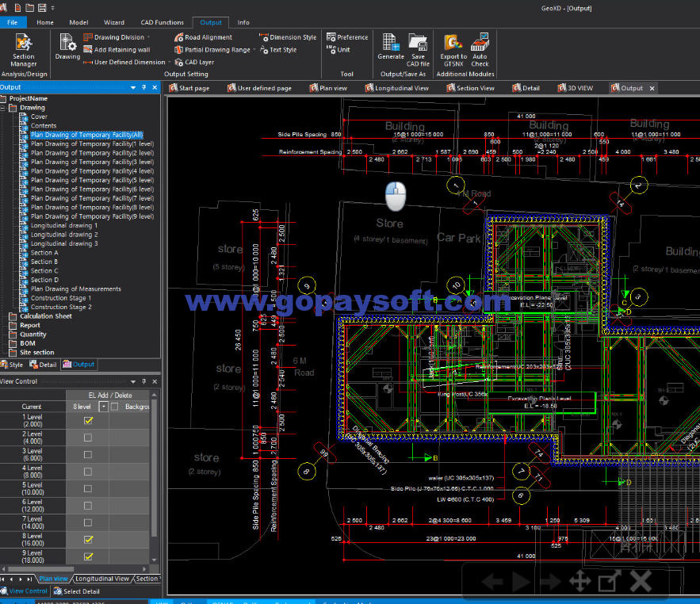Go to the last sheet navigation arrow

click(29, 579)
